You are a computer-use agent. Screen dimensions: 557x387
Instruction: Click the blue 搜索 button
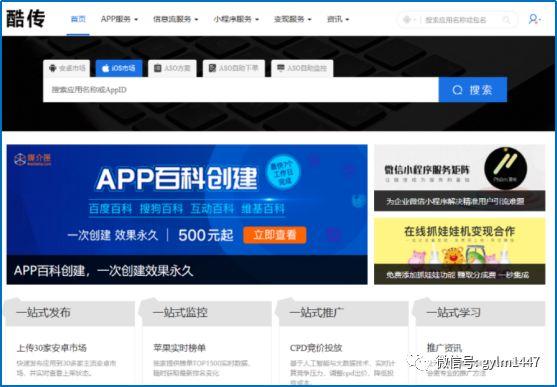click(x=473, y=90)
